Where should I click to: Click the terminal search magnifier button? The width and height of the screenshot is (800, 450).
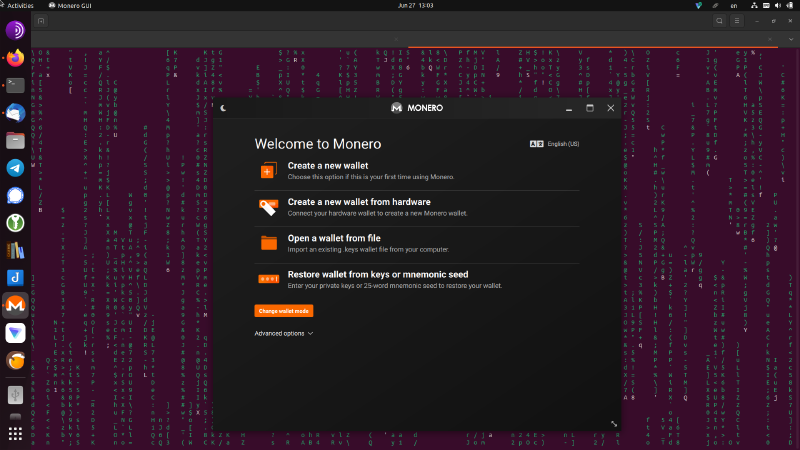[719, 21]
